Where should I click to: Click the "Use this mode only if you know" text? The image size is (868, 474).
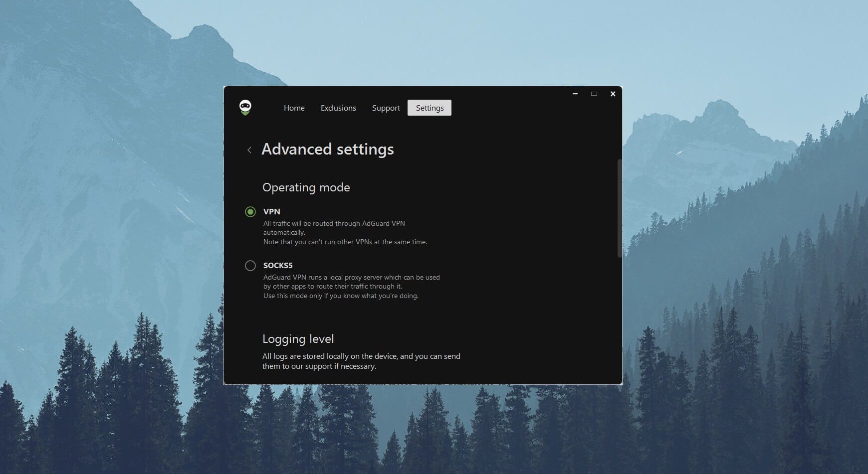pos(341,296)
